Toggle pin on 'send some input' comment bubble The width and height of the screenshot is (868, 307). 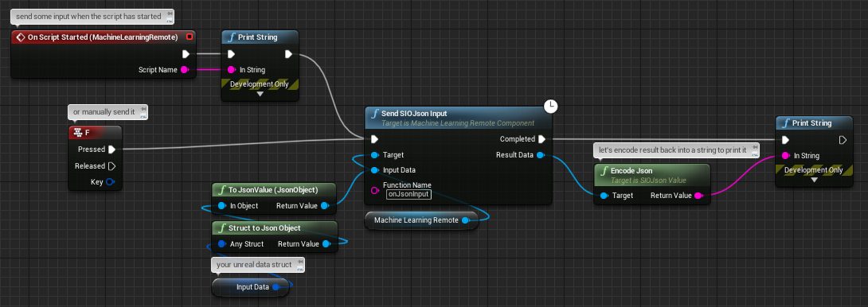coord(170,14)
